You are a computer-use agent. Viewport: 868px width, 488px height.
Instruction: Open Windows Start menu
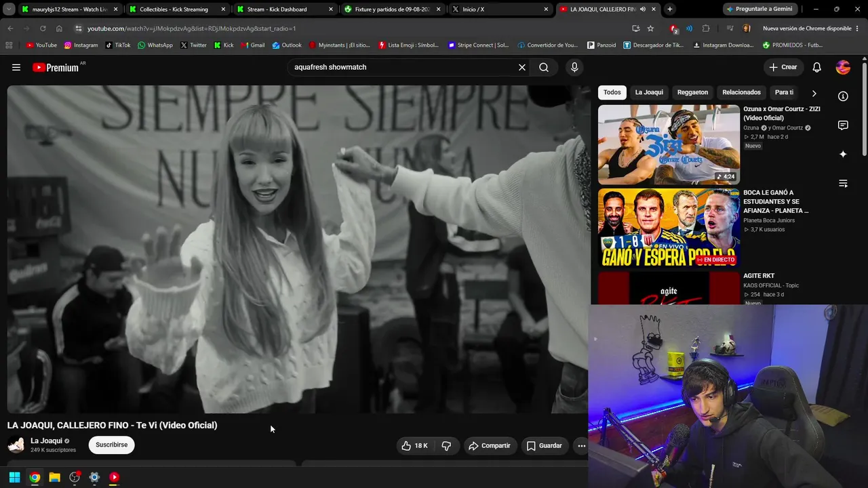point(14,477)
